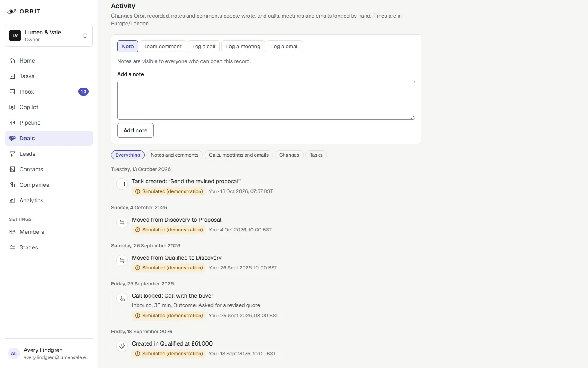Click the Analytics chart icon
This screenshot has width=588, height=368.
coord(12,200)
